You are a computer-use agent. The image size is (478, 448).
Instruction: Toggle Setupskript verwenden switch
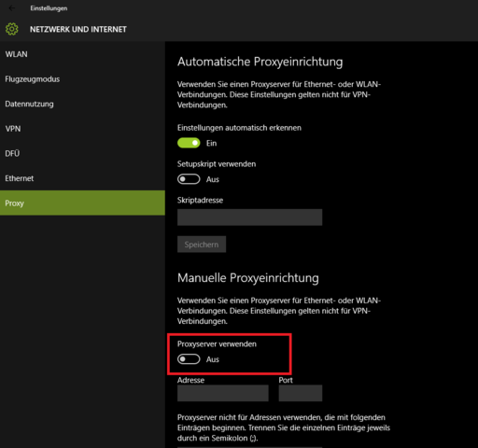coord(189,179)
